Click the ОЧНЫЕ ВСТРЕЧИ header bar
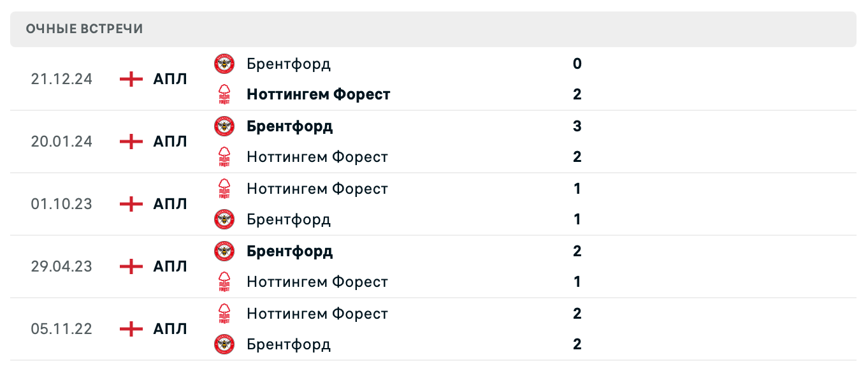The width and height of the screenshot is (868, 371). tap(434, 28)
